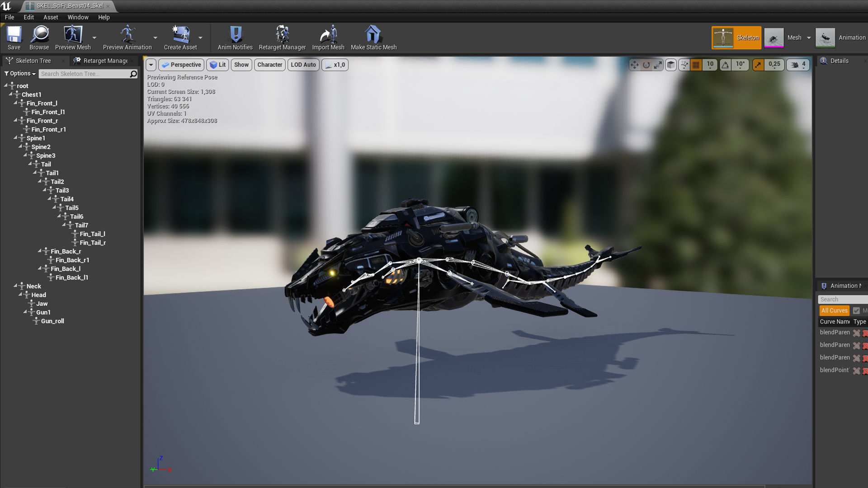Open the Window menu
This screenshot has width=868, height=488.
pyautogui.click(x=78, y=17)
